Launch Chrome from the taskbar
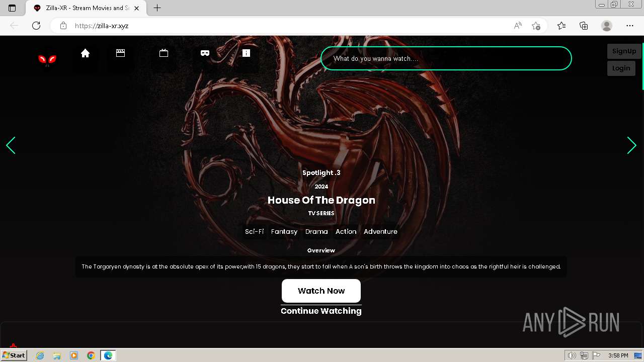Viewport: 644px width, 362px height. coord(91,355)
